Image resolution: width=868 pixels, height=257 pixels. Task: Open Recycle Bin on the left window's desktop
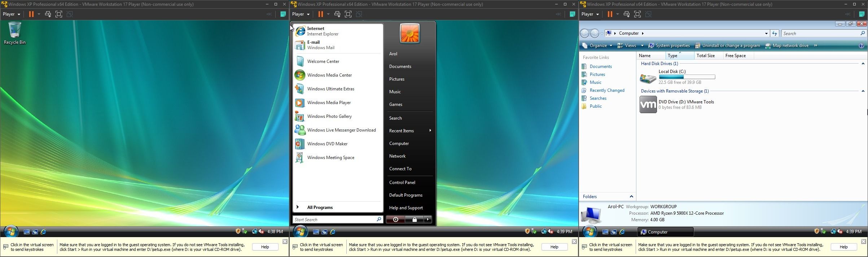pyautogui.click(x=14, y=33)
